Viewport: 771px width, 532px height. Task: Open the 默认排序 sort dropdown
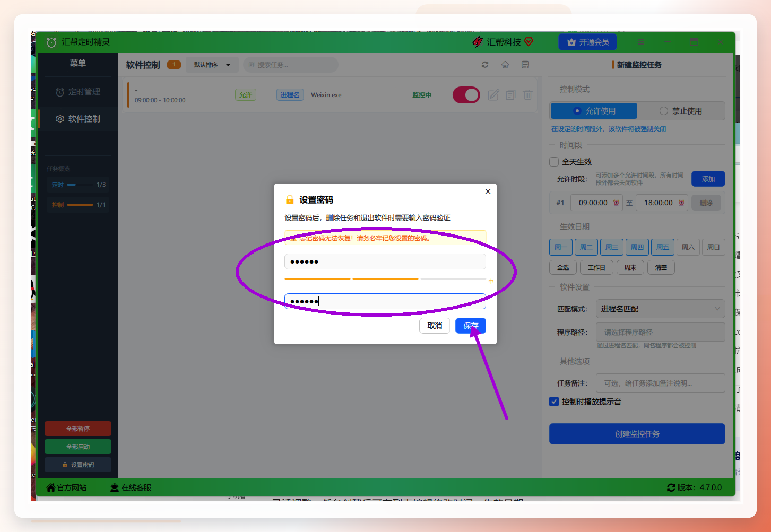click(212, 65)
